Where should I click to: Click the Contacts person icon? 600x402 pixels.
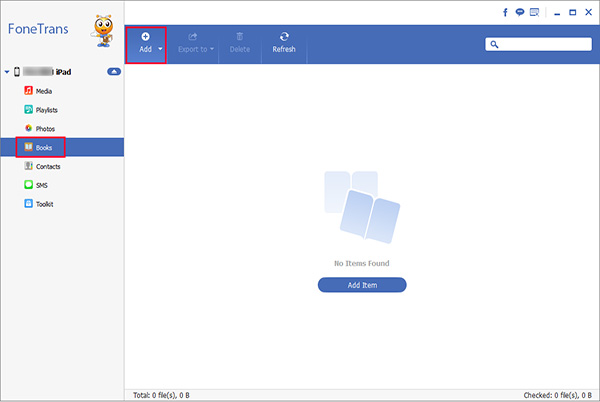point(28,166)
